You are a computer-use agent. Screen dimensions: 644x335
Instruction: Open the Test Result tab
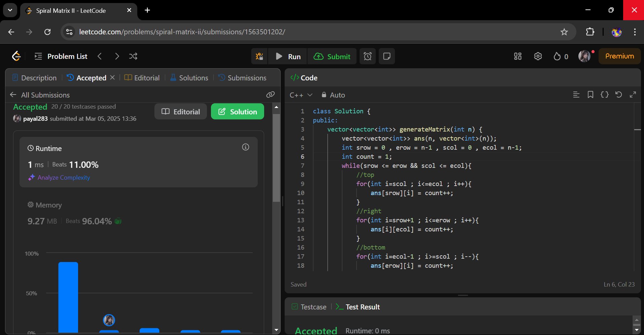click(358, 307)
